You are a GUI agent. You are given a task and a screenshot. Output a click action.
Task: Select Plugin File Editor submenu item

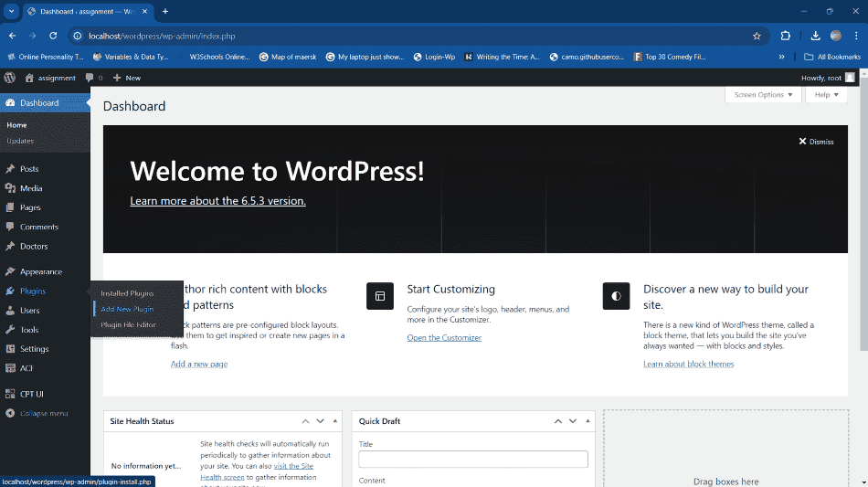[129, 325]
